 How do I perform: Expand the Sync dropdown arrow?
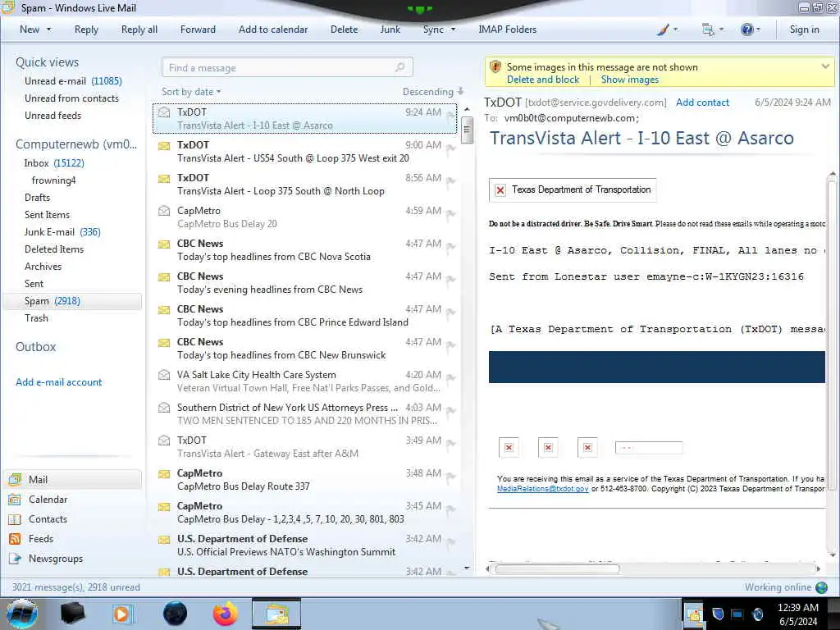pyautogui.click(x=453, y=30)
